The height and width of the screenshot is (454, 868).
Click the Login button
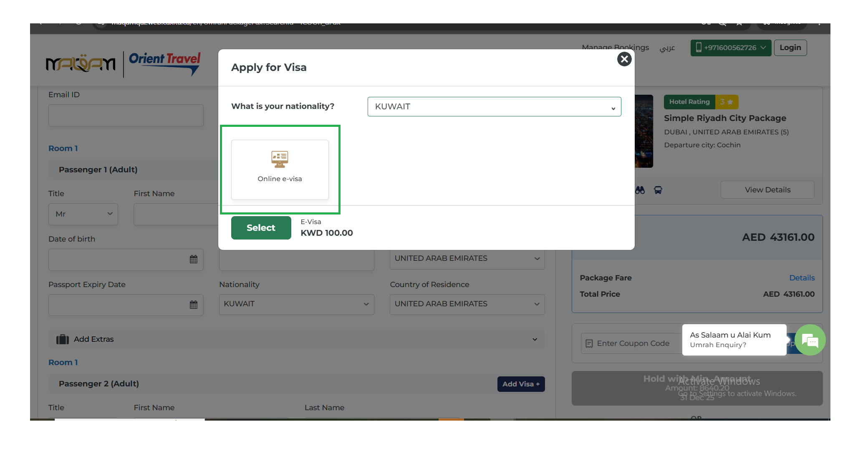[790, 48]
